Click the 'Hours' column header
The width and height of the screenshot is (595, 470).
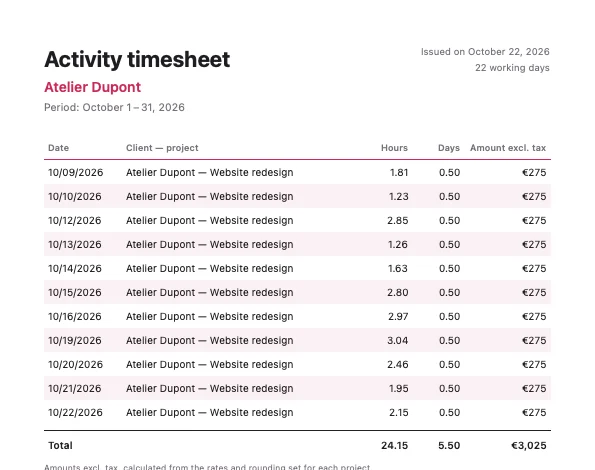coord(394,148)
